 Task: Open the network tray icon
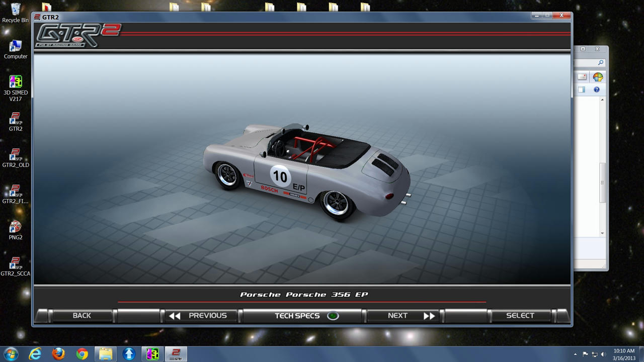[594, 354]
